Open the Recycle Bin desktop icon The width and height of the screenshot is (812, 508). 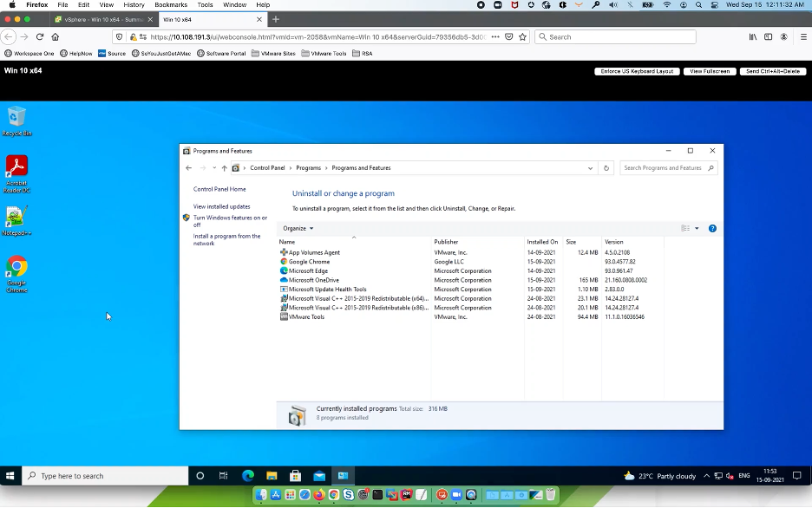16,118
